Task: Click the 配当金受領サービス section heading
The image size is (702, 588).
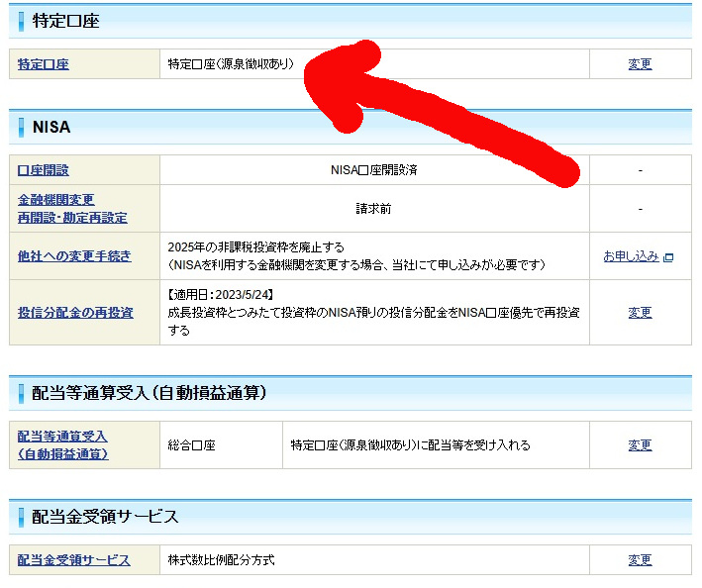Action: click(x=105, y=517)
